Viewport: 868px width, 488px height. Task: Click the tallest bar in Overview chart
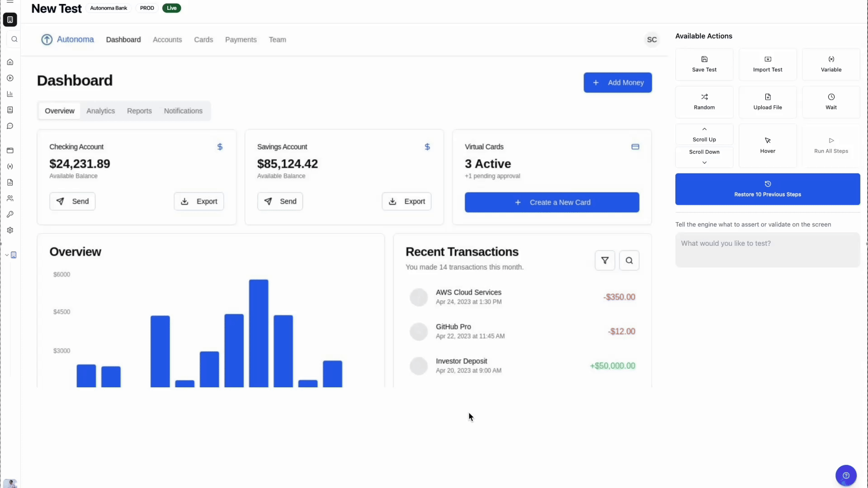259,333
